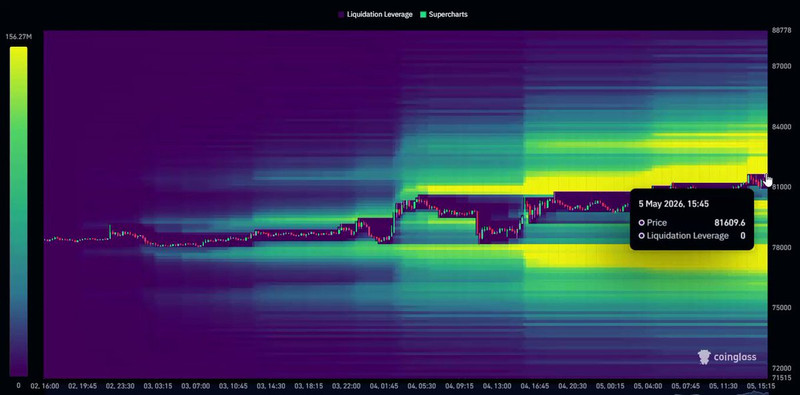Click the 04, 09:15 time axis label
Screen dimensions: 800x395
pyautogui.click(x=460, y=386)
